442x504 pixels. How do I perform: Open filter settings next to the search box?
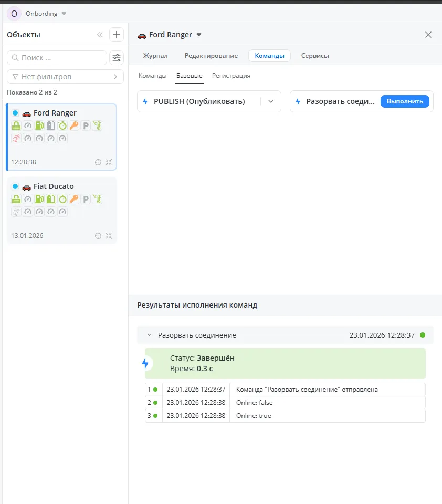[x=117, y=58]
